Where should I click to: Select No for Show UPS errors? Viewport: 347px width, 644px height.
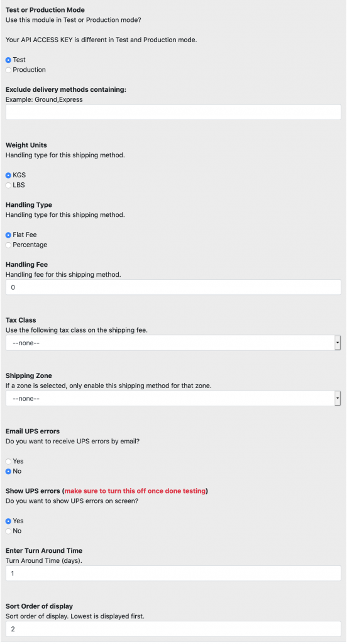[x=8, y=531]
